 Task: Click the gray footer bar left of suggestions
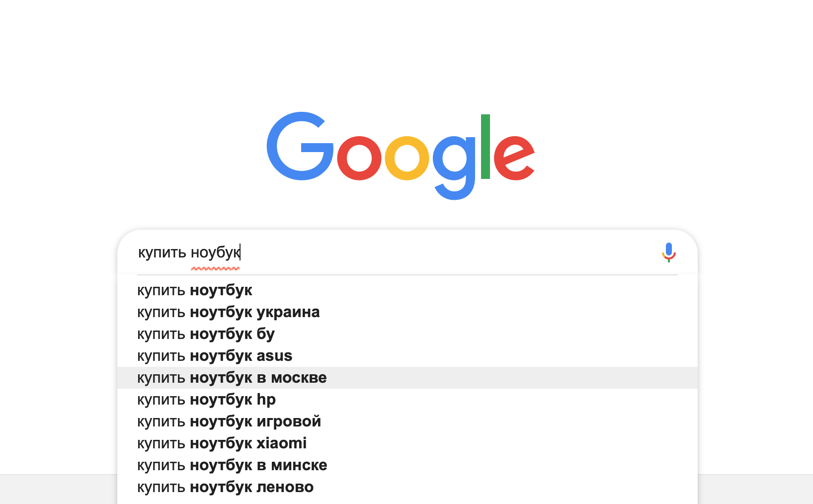point(58,490)
